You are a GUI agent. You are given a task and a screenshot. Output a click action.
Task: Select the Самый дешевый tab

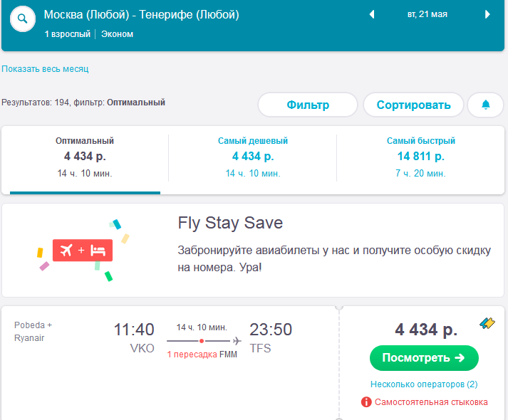253,157
